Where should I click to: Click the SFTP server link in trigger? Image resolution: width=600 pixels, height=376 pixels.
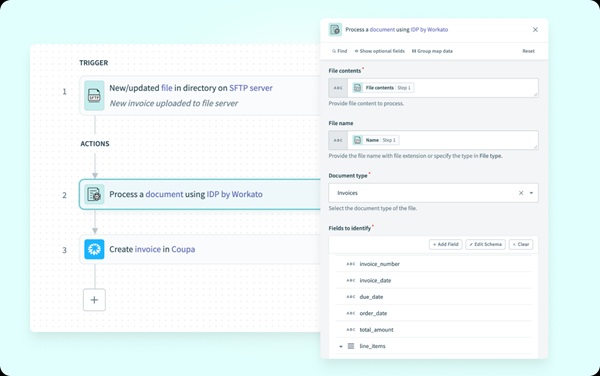(251, 88)
